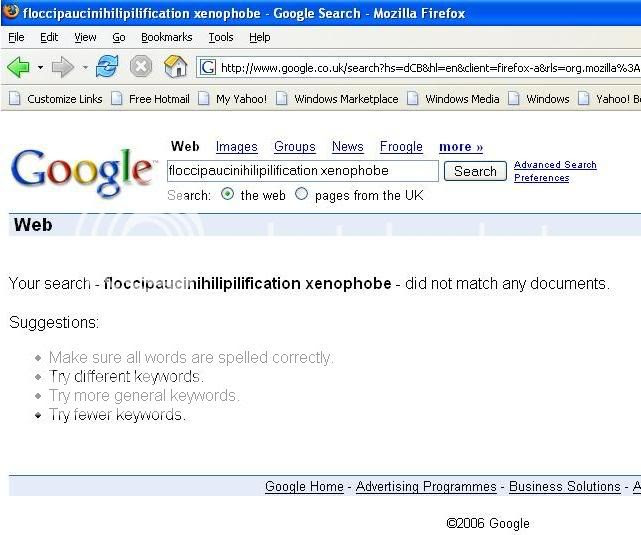This screenshot has height=535, width=641.
Task: Open the Preferences link
Action: click(x=541, y=178)
